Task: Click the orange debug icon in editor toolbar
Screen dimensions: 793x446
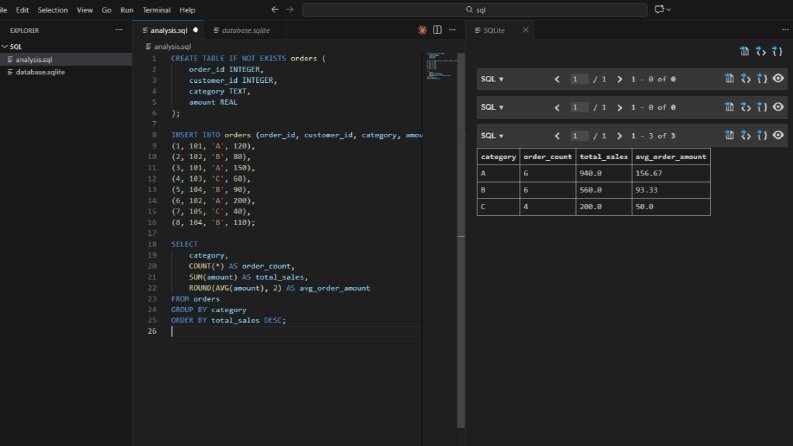Action: coord(422,30)
